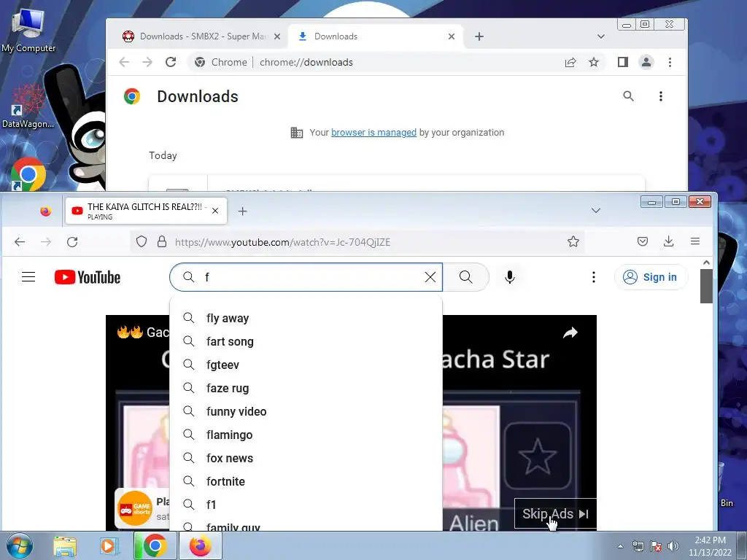Reload the chrome://downloads page
The image size is (747, 560).
(x=171, y=62)
